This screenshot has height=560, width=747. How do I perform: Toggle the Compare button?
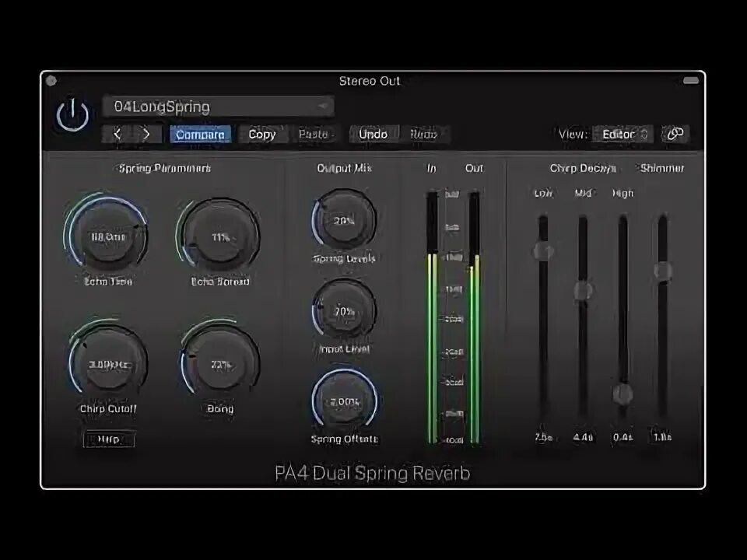(x=201, y=135)
